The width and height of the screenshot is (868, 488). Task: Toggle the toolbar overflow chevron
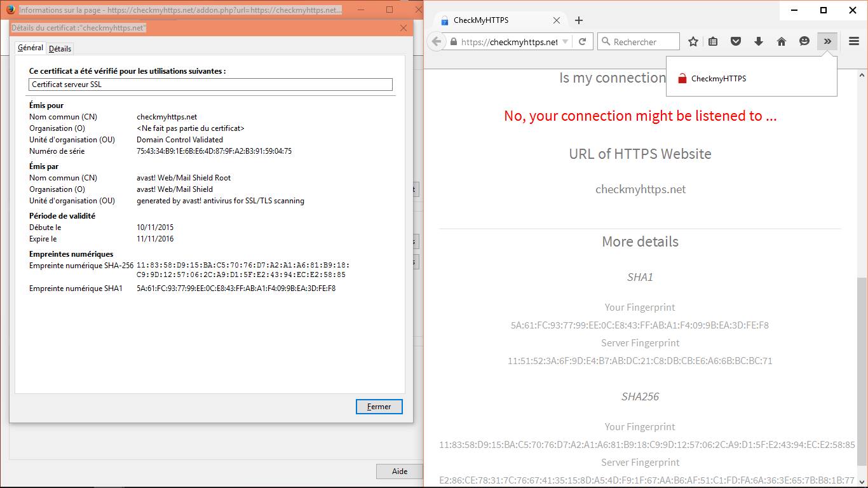(827, 41)
